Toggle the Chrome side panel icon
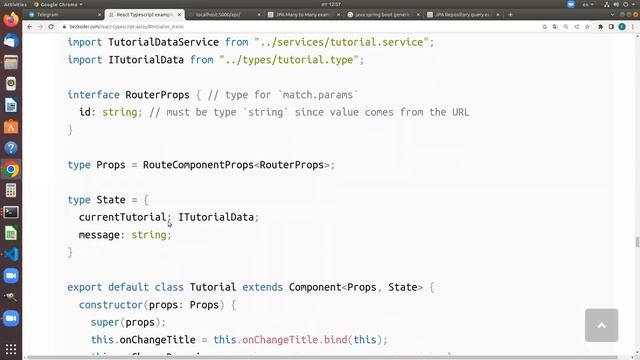The height and width of the screenshot is (360, 640). coord(611,27)
